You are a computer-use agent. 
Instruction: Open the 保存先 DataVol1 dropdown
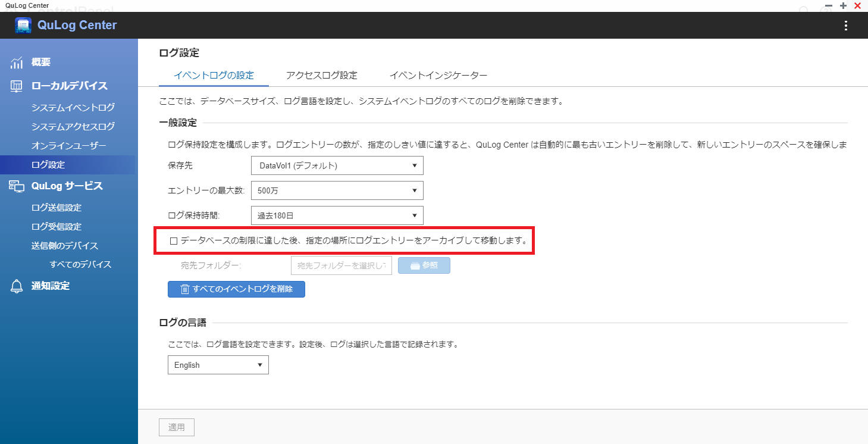[337, 165]
